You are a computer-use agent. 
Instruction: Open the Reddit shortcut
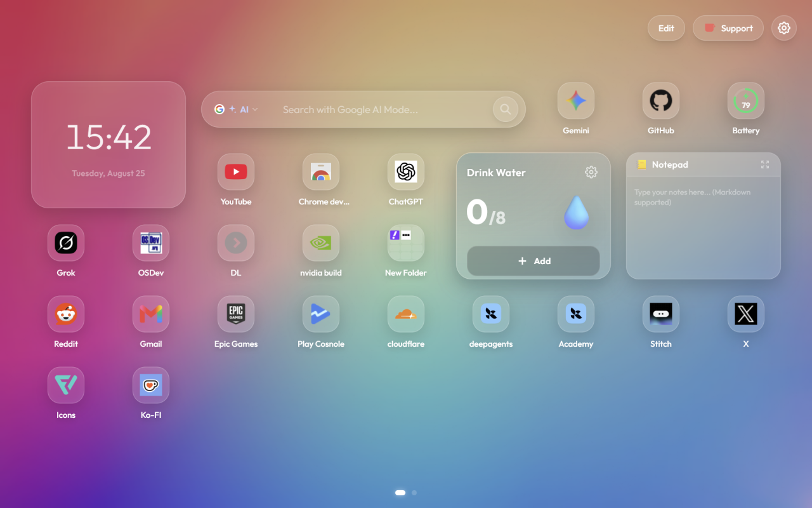pyautogui.click(x=66, y=314)
